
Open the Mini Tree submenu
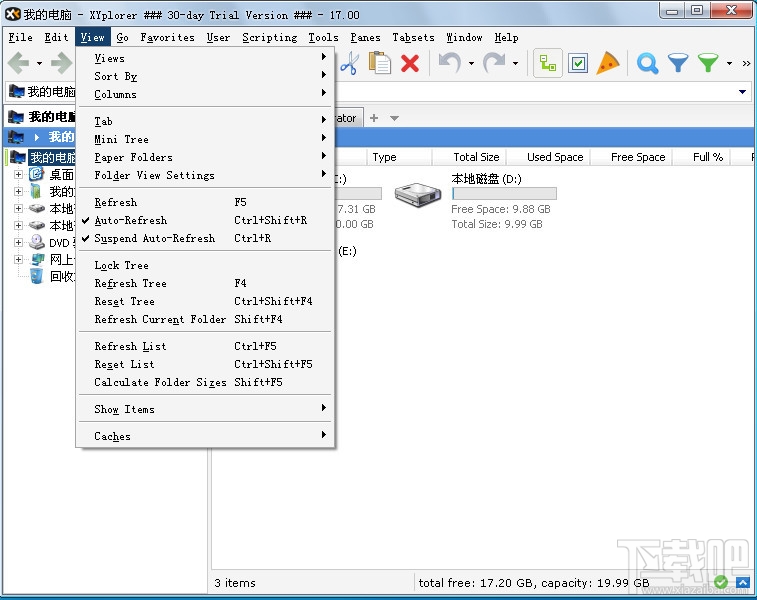205,139
